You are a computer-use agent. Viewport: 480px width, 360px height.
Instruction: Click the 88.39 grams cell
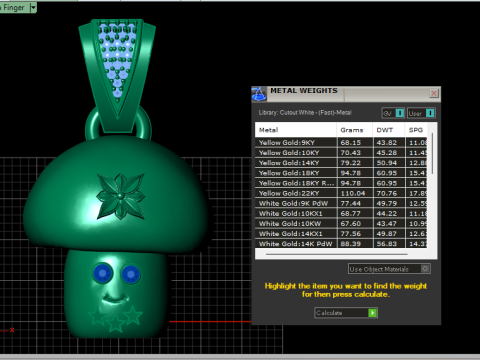click(x=354, y=243)
